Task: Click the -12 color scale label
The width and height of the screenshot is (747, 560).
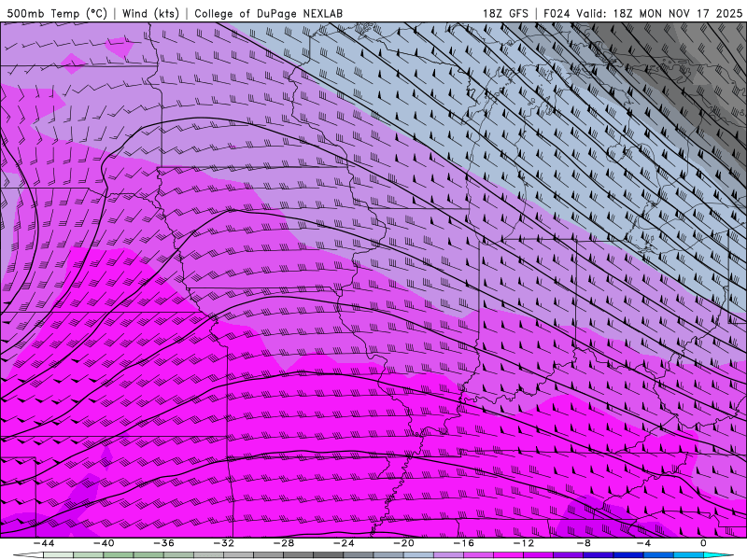Action: coord(524,543)
